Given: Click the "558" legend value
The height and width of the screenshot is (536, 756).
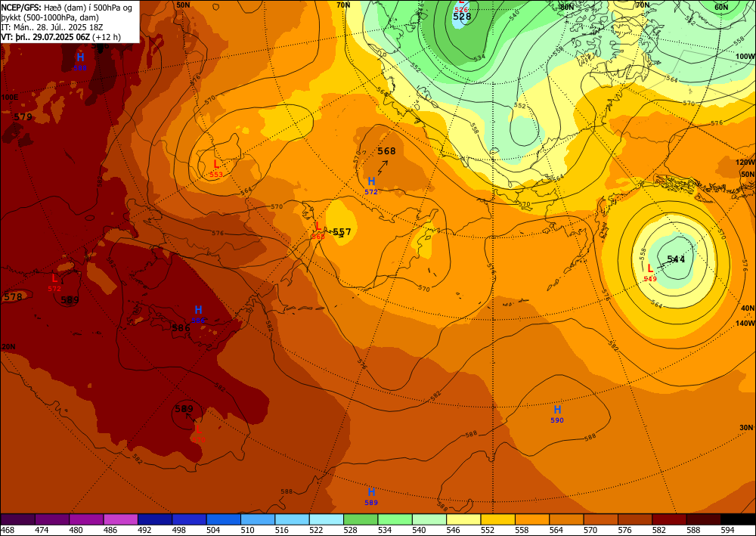Looking at the screenshot, I should click(522, 530).
